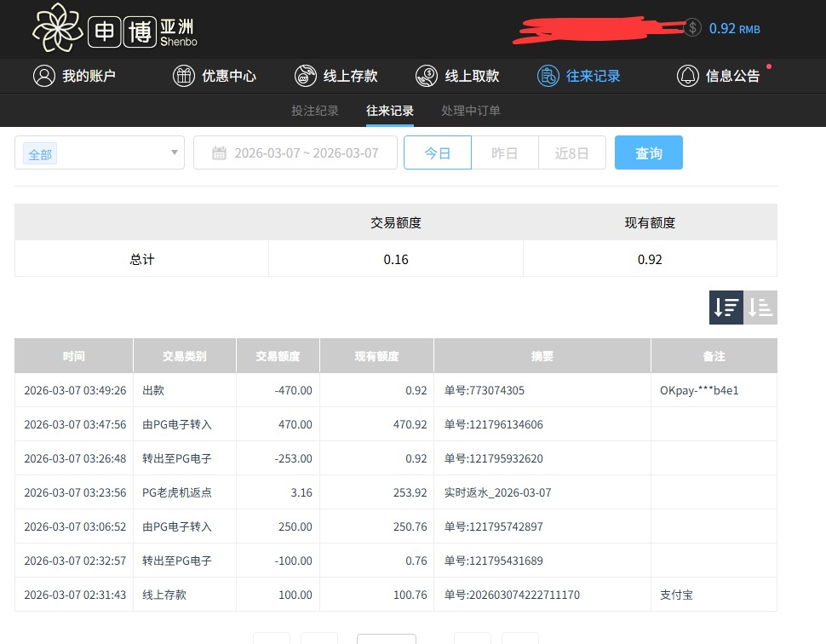Switch to the 处理中订单 tab
826x644 pixels.
point(471,111)
